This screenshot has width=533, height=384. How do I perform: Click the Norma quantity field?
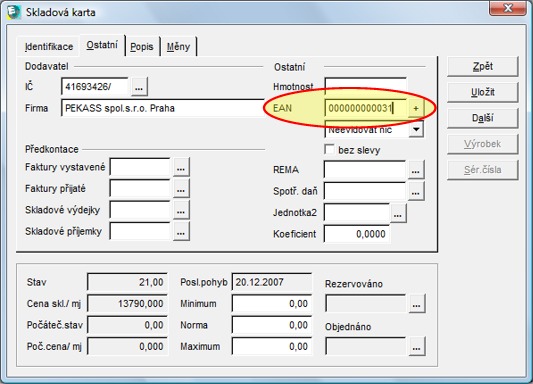tap(272, 325)
